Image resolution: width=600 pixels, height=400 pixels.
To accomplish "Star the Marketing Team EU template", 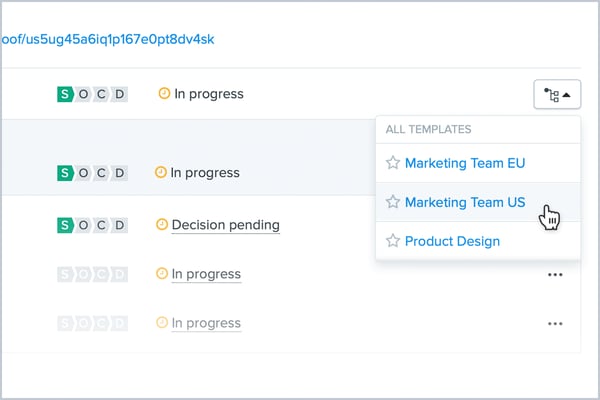I will (x=393, y=163).
